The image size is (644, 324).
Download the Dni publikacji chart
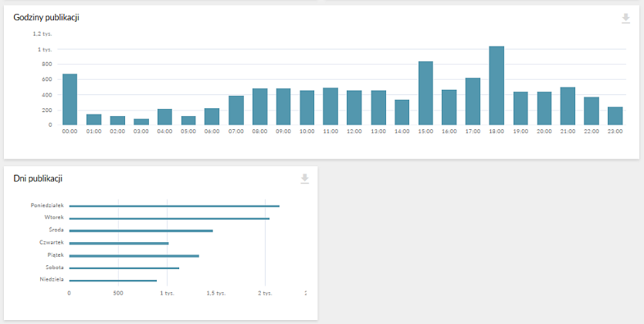point(305,179)
